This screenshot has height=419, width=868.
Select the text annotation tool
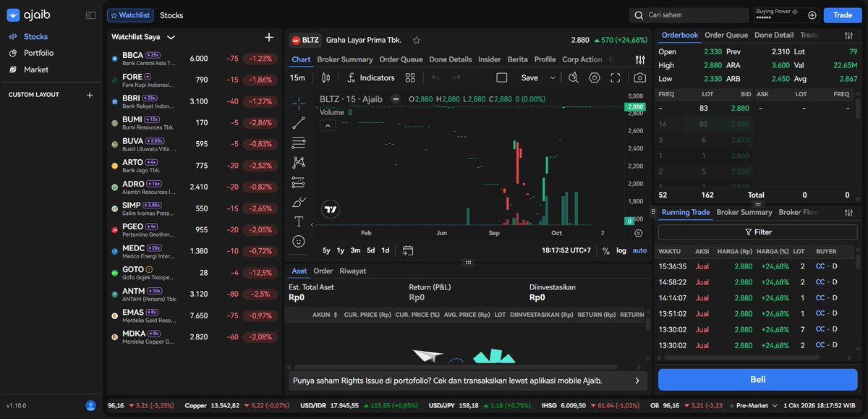(x=299, y=221)
